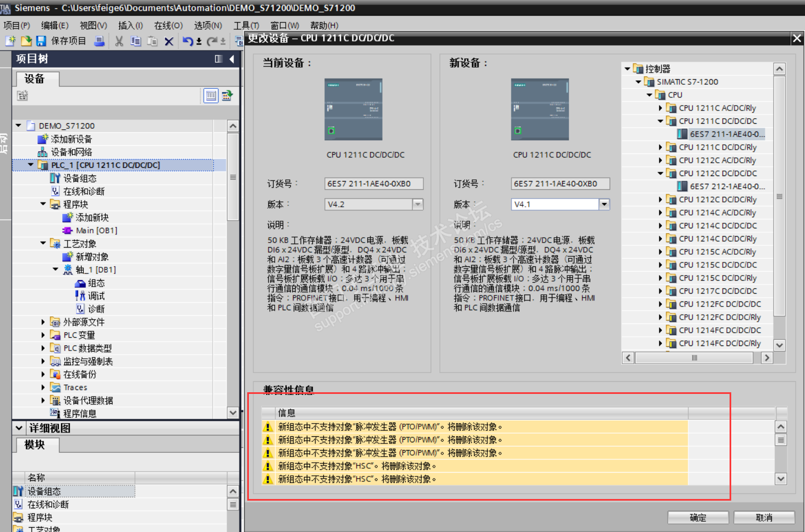
Task: Collapse the 轴_1 [DB1] node
Action: 55,270
